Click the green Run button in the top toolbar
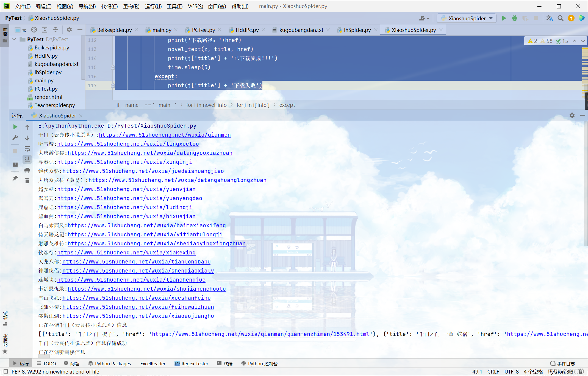588x376 pixels. click(x=504, y=18)
